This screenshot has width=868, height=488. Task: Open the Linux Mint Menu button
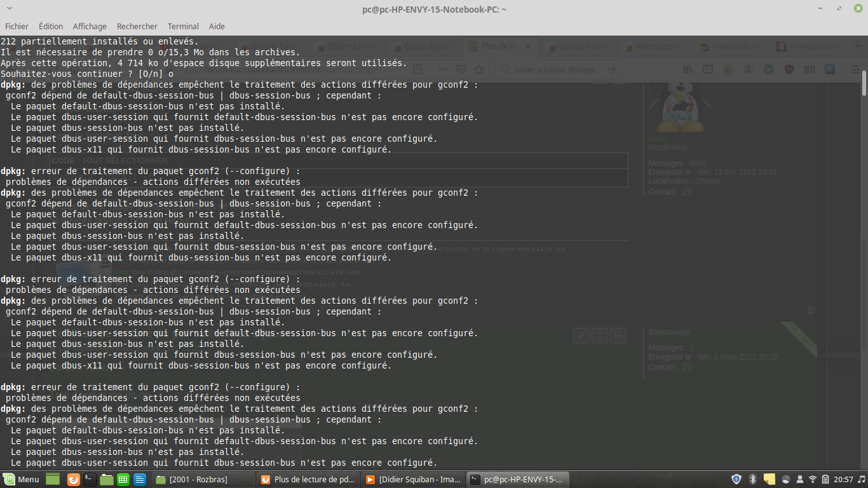(x=22, y=479)
